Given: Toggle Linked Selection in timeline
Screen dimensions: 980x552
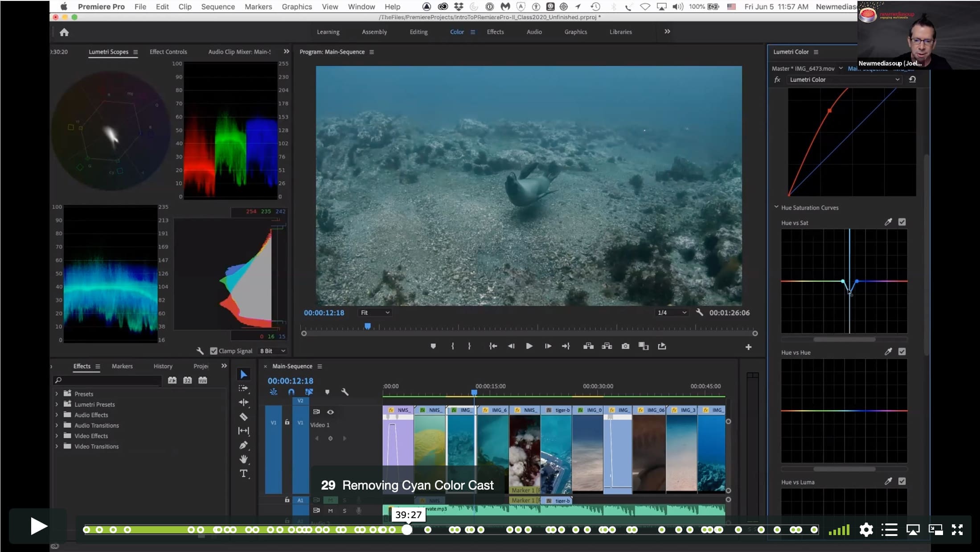Looking at the screenshot, I should 309,392.
